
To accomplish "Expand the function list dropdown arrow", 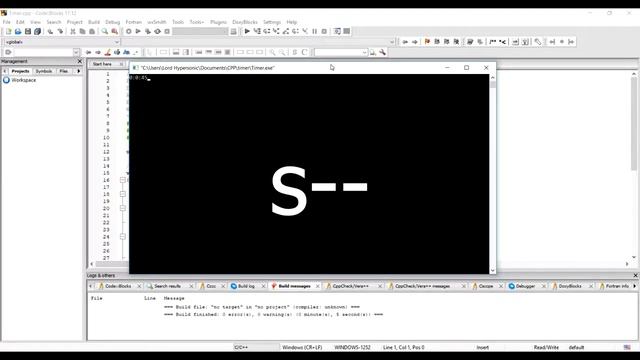I will click(x=392, y=42).
